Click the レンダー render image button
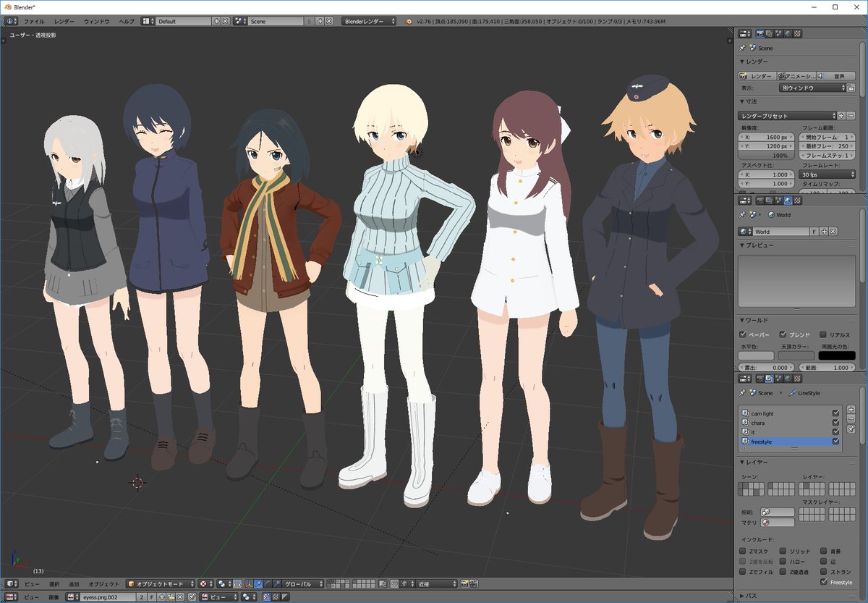The width and height of the screenshot is (868, 603). [757, 75]
